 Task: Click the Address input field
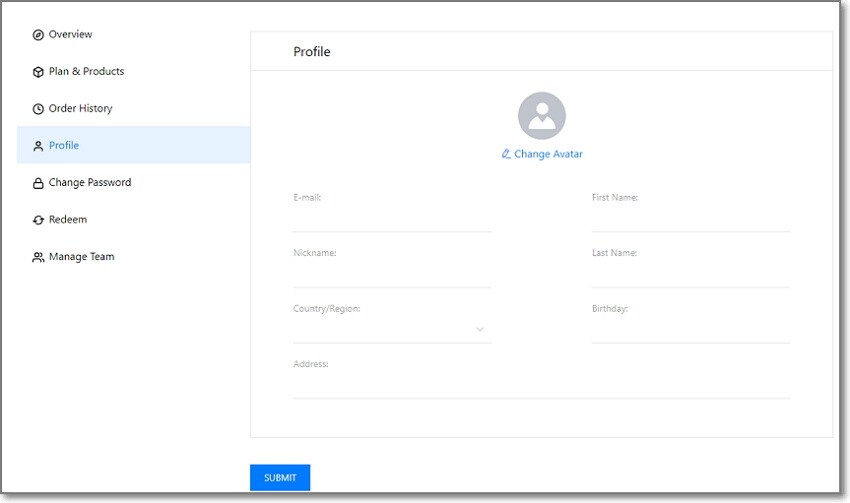[x=541, y=386]
